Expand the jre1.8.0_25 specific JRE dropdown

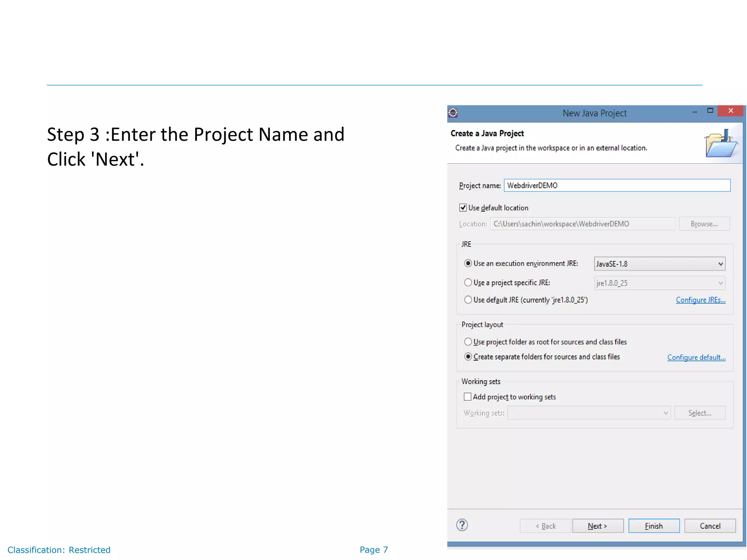point(659,283)
